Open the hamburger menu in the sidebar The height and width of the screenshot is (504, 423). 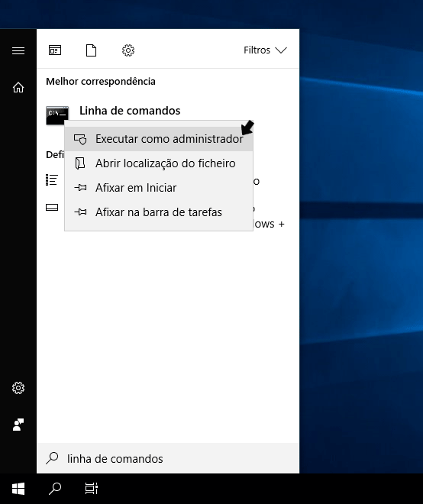tap(18, 50)
